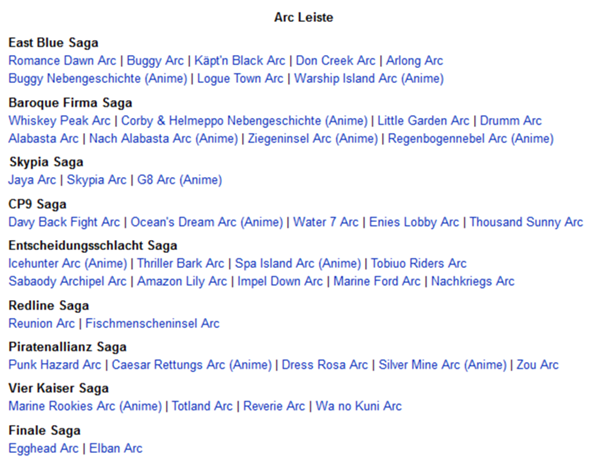Select the G8 Arc (Anime) link

(x=179, y=180)
